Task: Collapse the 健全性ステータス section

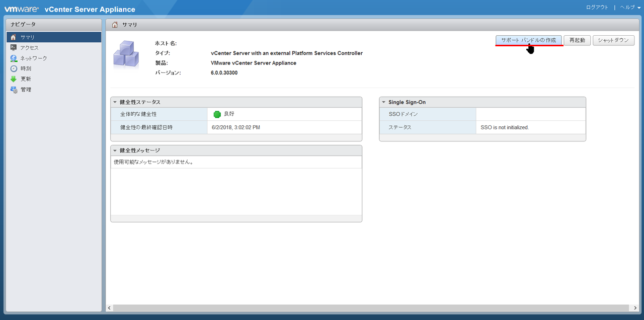Action: [x=115, y=102]
